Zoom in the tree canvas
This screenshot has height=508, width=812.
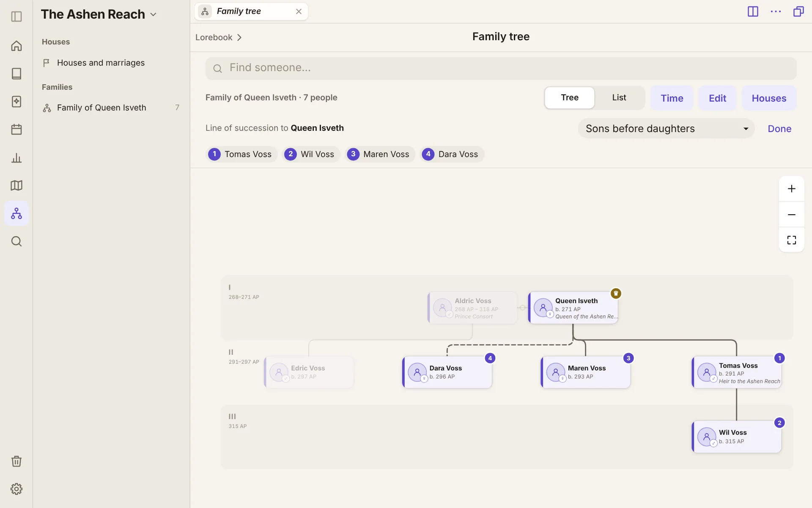point(792,189)
